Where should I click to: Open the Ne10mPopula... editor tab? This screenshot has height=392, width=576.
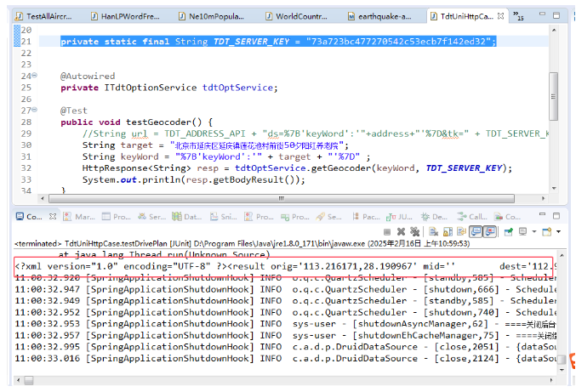click(x=211, y=16)
